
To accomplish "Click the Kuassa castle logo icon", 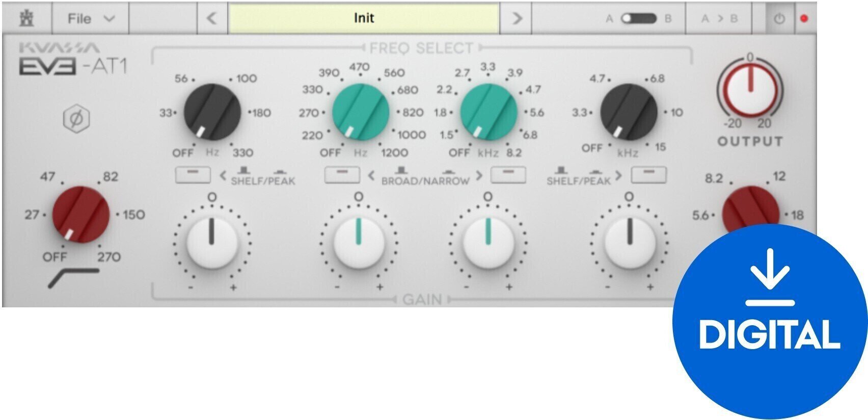I will pyautogui.click(x=26, y=19).
